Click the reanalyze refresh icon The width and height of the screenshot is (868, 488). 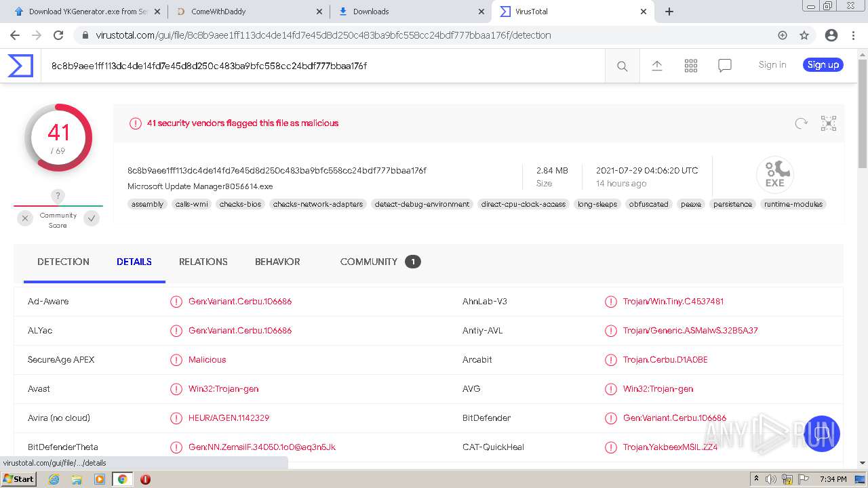coord(801,123)
